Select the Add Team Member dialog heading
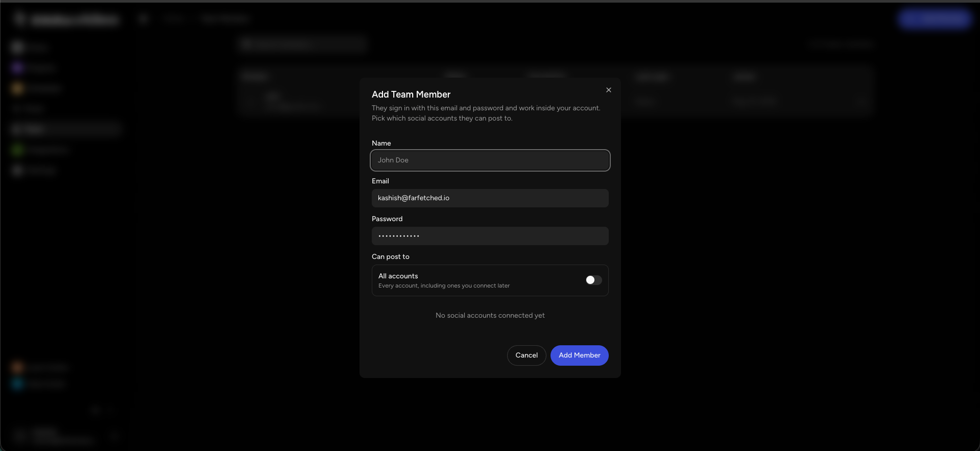 click(411, 94)
